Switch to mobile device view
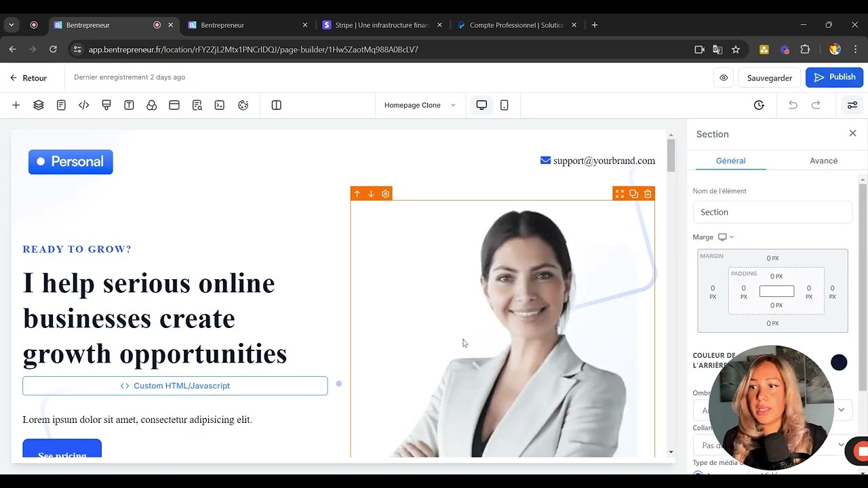868x488 pixels. coord(504,105)
